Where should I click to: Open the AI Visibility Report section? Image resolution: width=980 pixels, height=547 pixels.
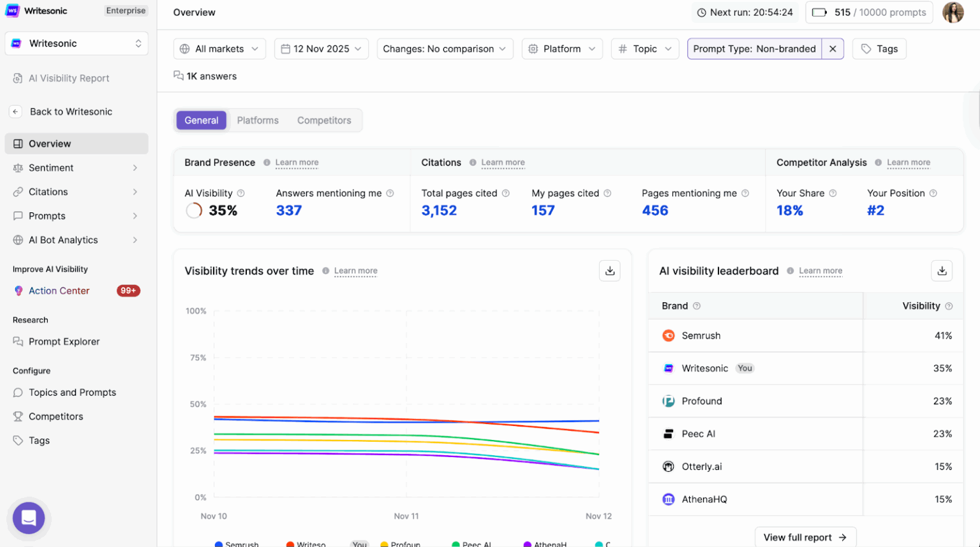point(68,78)
